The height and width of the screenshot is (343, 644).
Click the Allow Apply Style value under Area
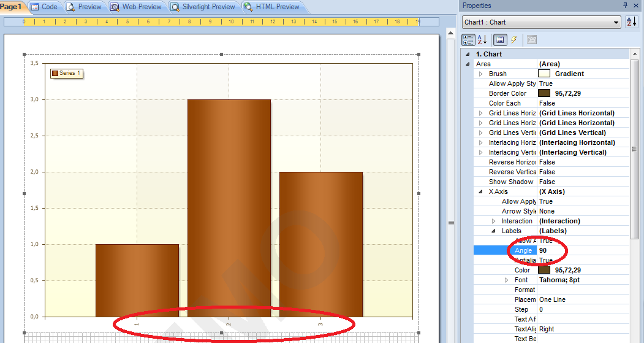click(546, 83)
